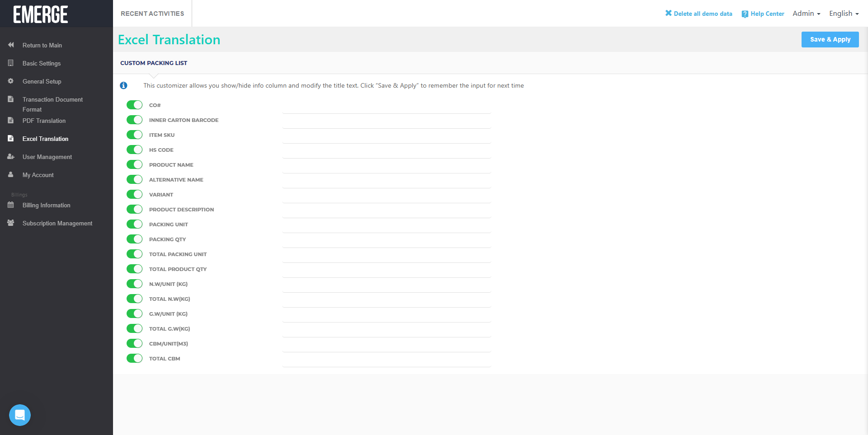868x435 pixels.
Task: Click the Return to Main arrow icon
Action: coord(11,45)
